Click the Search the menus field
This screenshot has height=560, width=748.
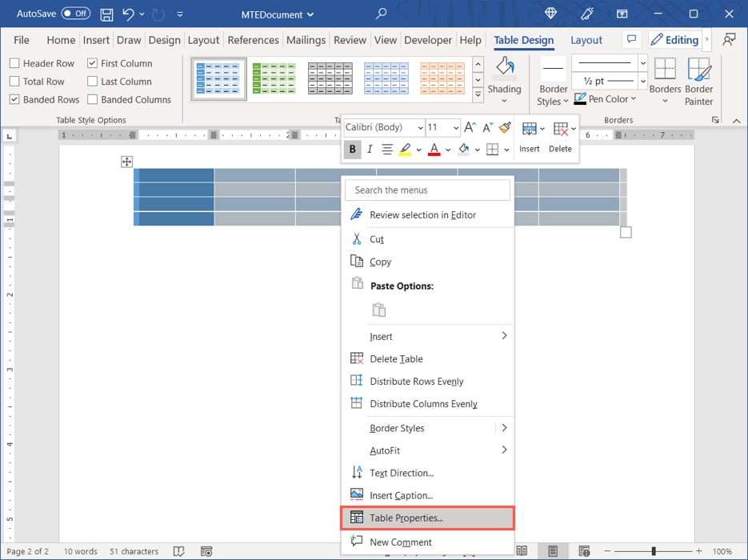pos(427,190)
